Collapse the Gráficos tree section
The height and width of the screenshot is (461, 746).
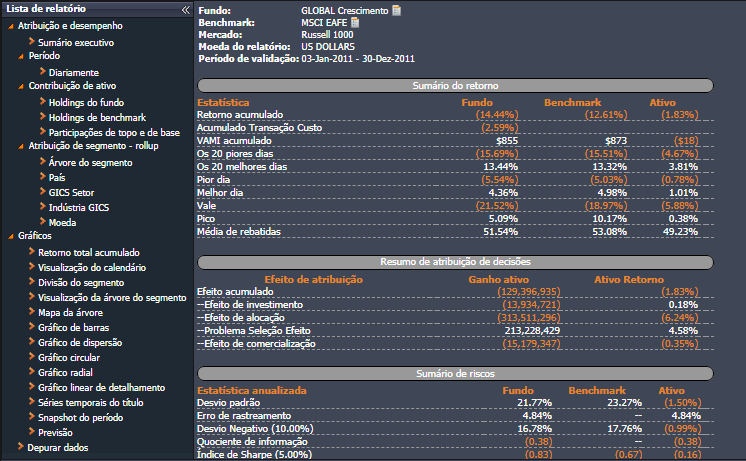(10, 236)
